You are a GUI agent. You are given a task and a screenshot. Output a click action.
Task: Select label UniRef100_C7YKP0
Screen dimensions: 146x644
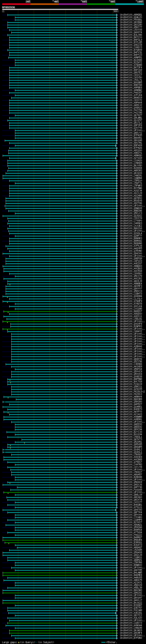click(x=131, y=221)
